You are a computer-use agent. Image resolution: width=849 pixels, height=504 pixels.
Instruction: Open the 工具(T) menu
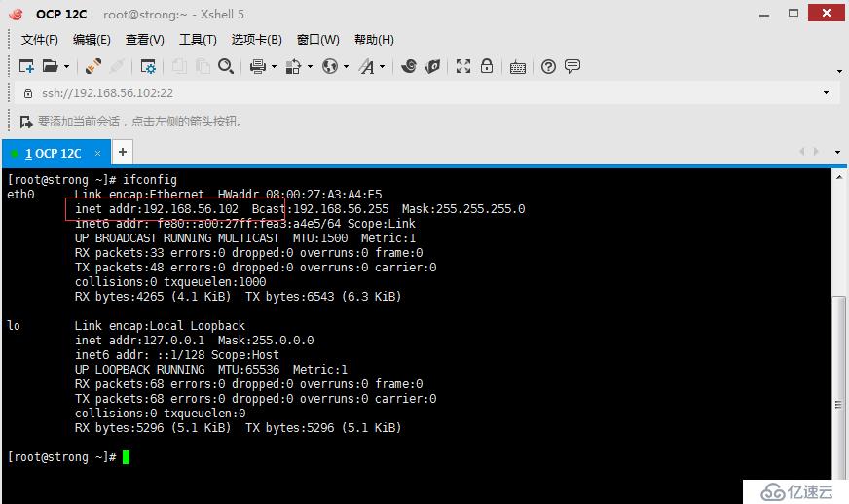point(198,40)
